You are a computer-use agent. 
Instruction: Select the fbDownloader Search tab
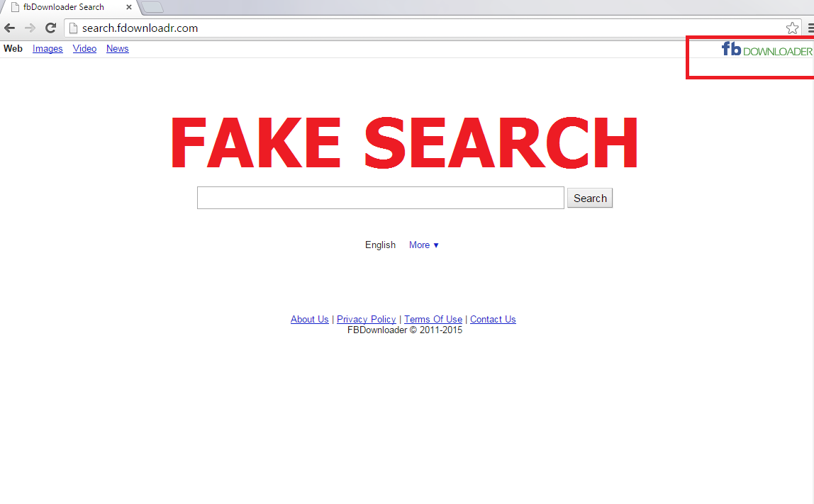(x=63, y=7)
